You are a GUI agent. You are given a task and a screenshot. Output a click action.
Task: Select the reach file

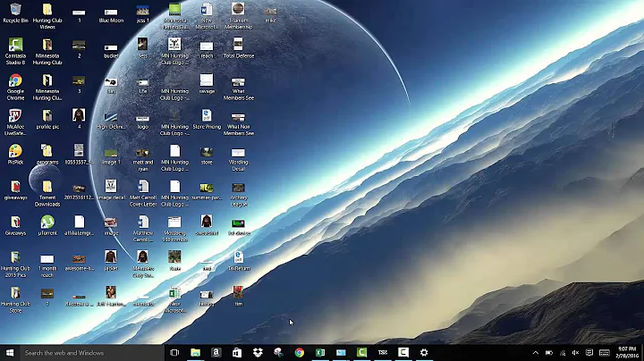pos(207,50)
